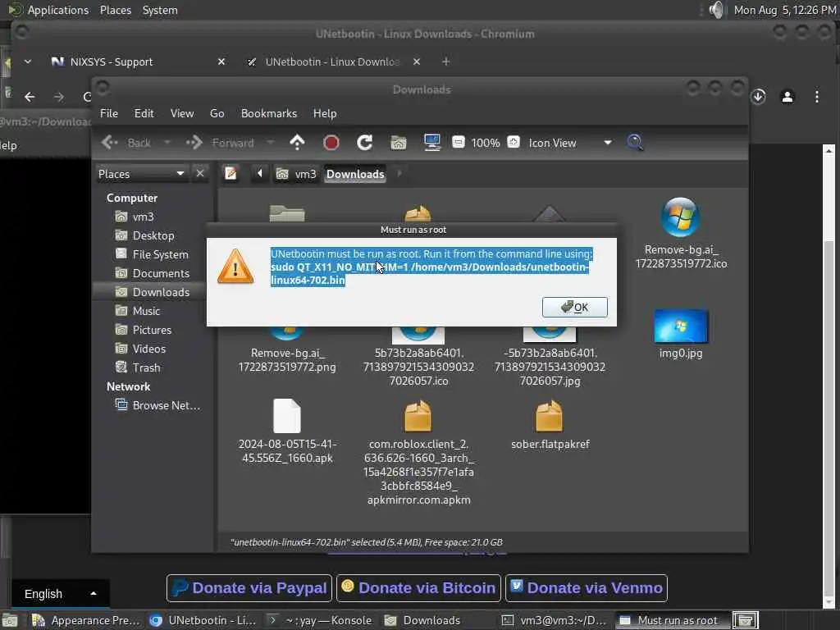The image size is (840, 630).
Task: Click OK in the Must run as root dialog
Action: 574,307
